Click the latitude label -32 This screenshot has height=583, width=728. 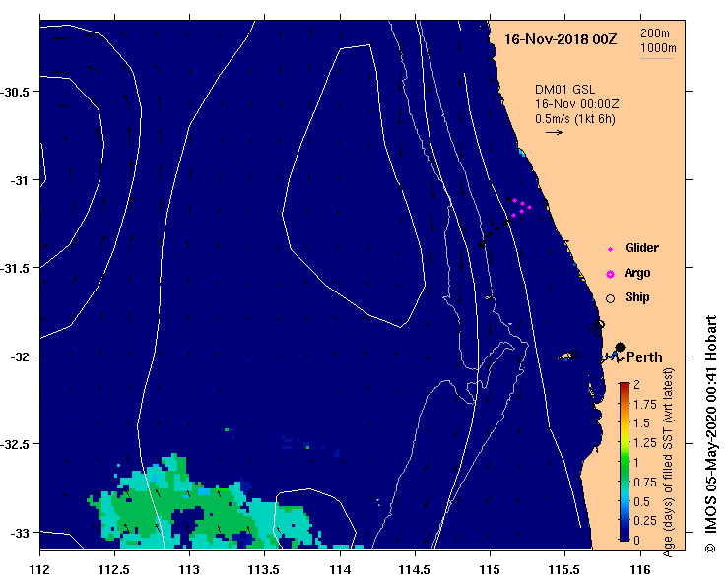(19, 356)
